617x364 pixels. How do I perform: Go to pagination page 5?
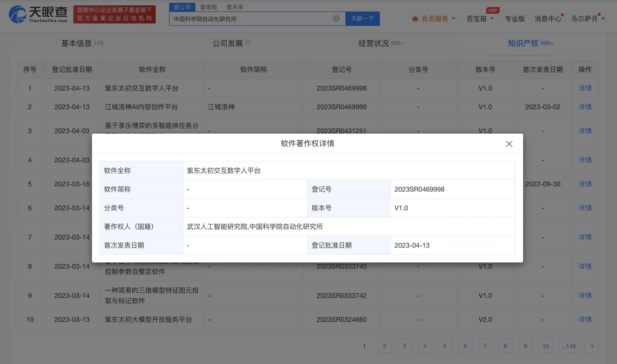445,346
